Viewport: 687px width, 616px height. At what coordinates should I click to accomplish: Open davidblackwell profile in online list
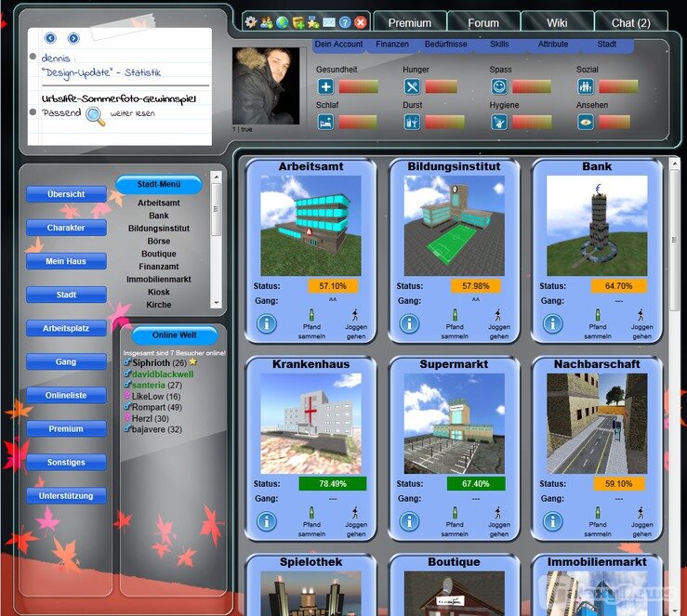coord(163,374)
